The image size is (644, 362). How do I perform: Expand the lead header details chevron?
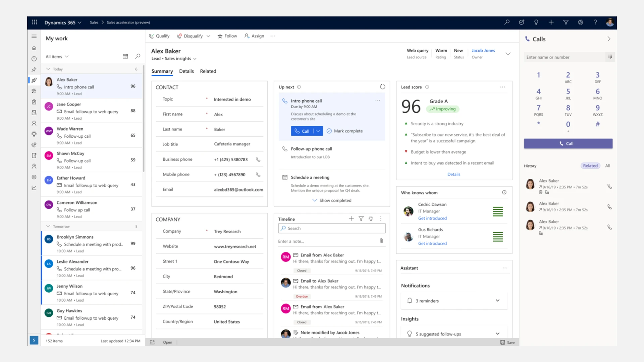click(x=508, y=54)
